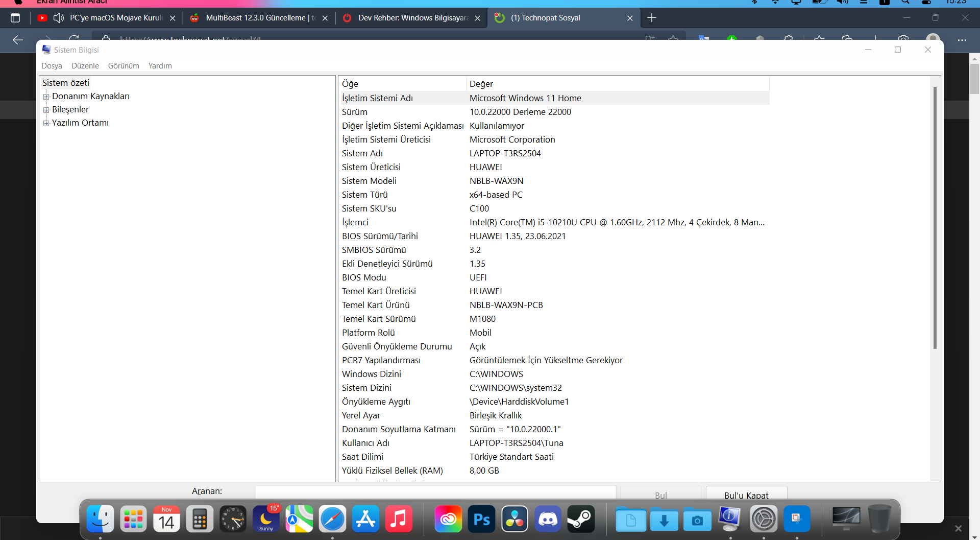Open the Calendar dock icon

tap(166, 519)
